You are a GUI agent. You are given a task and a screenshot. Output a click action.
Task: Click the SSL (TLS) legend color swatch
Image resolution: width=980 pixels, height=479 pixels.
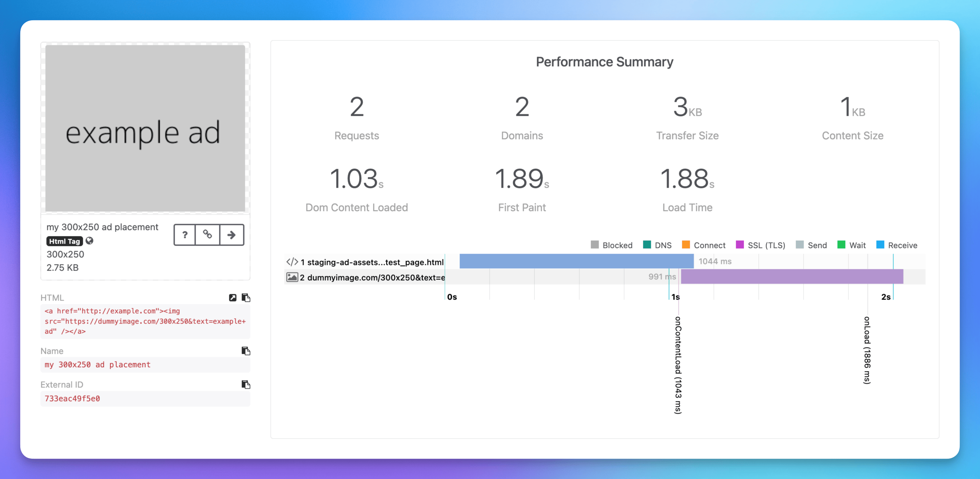pos(739,245)
